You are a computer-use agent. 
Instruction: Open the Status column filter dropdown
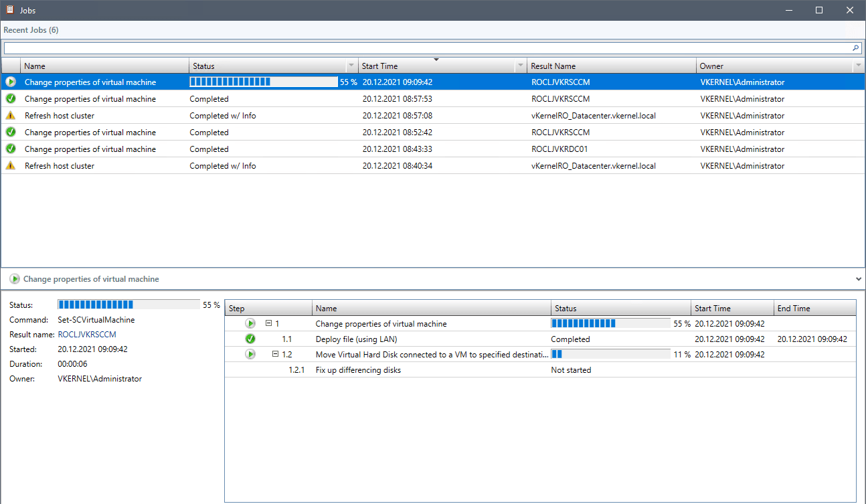pyautogui.click(x=351, y=66)
